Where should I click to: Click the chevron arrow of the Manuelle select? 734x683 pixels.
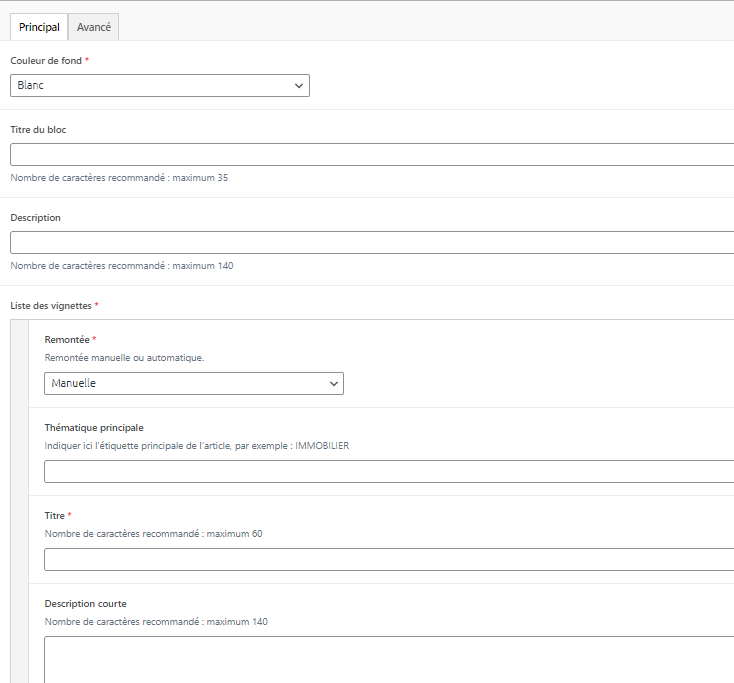pyautogui.click(x=334, y=383)
